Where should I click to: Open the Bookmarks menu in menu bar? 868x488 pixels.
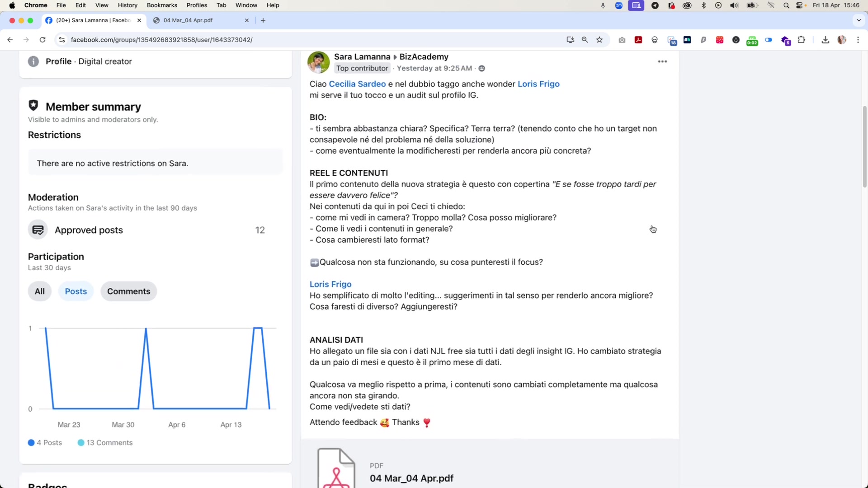(x=162, y=5)
